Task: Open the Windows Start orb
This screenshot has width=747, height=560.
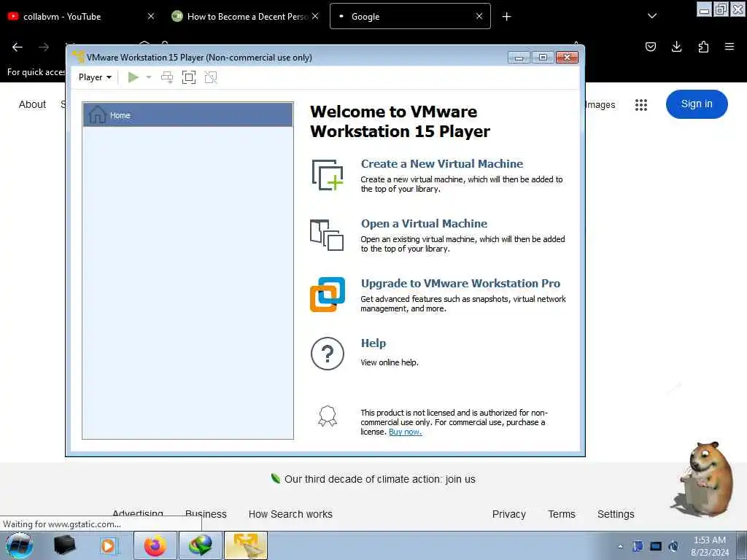Action: click(20, 545)
